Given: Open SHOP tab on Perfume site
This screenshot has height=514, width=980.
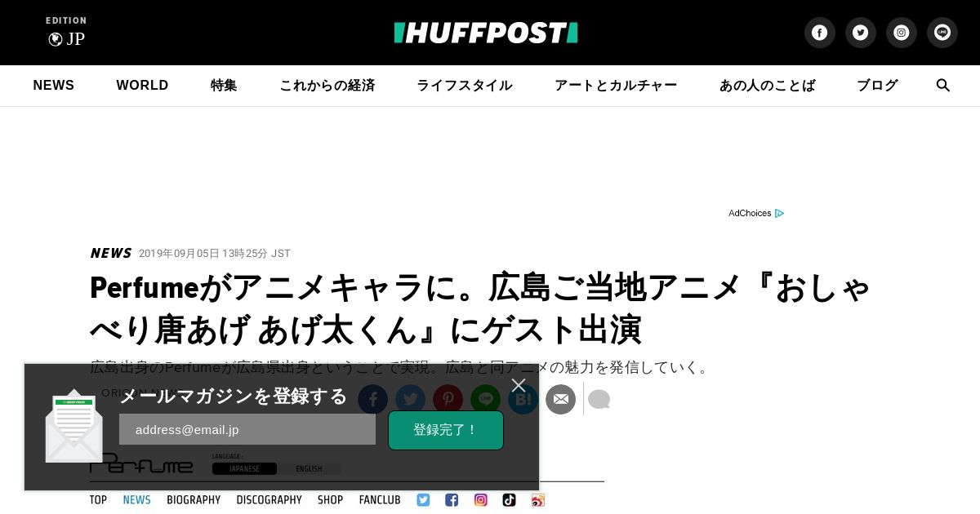Looking at the screenshot, I should pos(330,500).
